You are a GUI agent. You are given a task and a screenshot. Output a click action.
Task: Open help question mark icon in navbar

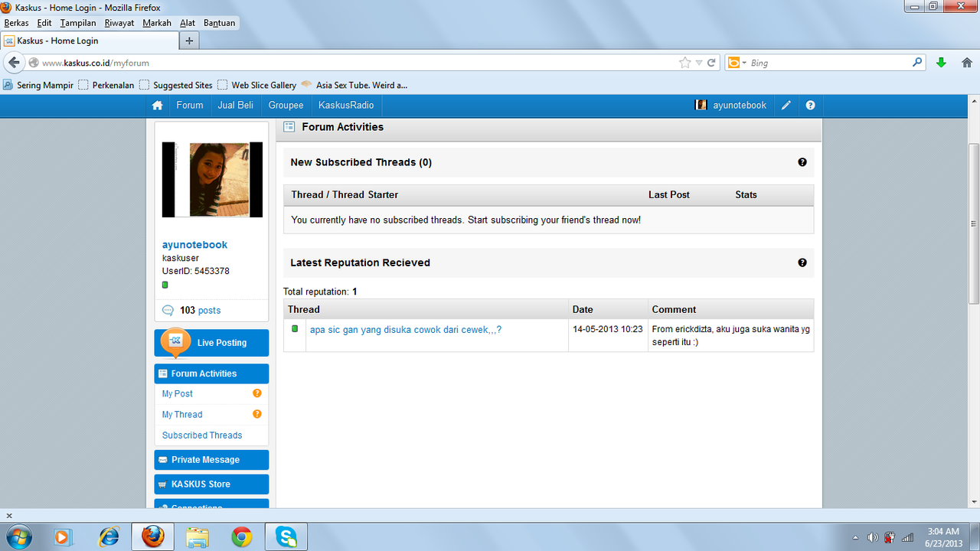tap(810, 106)
